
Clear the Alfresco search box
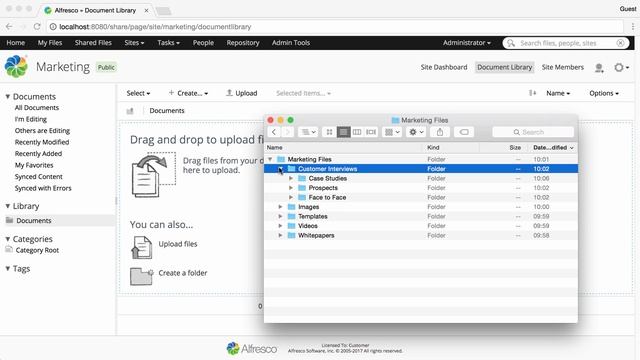coord(620,43)
